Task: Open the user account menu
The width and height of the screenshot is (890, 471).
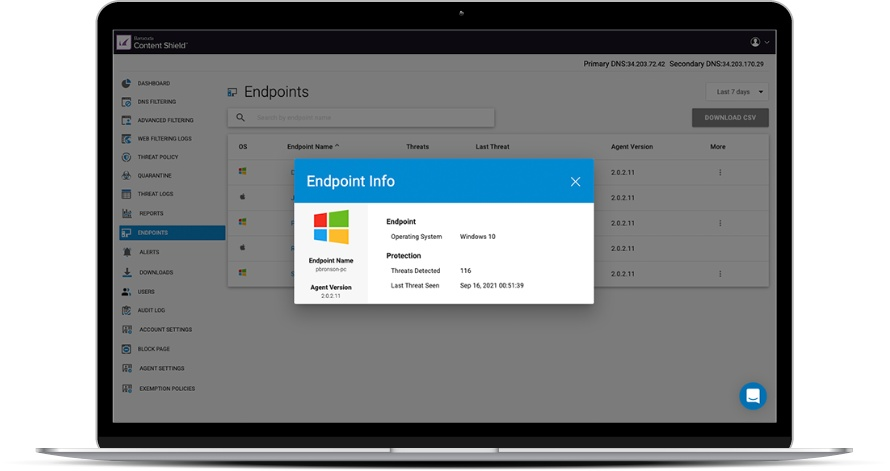Action: (x=759, y=42)
